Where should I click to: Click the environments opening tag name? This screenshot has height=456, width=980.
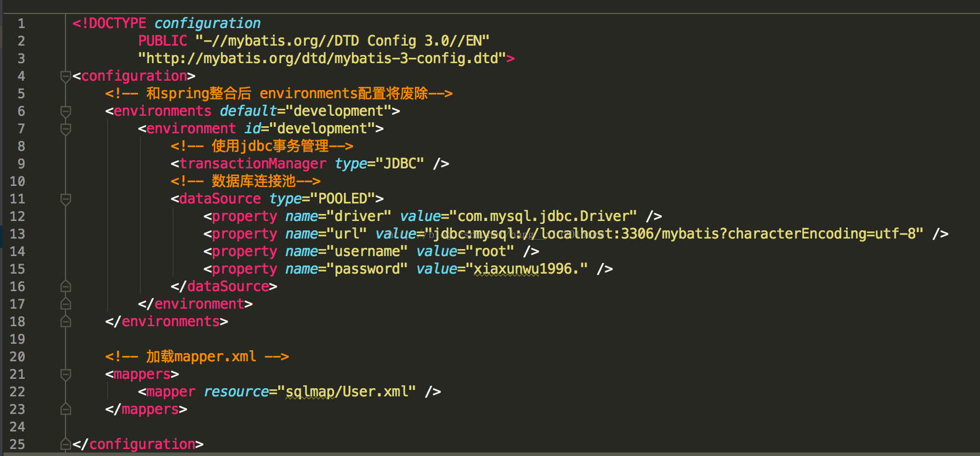(x=163, y=111)
